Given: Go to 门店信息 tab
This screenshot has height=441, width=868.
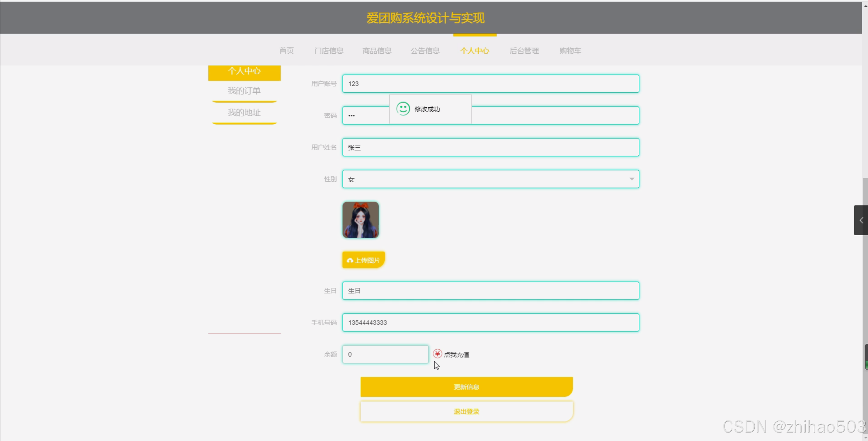Looking at the screenshot, I should click(328, 51).
